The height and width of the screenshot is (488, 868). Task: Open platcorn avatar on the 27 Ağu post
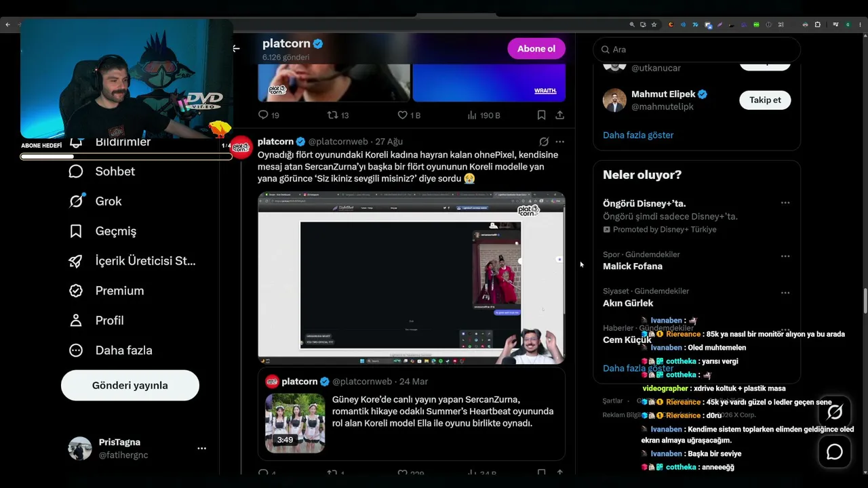pyautogui.click(x=241, y=147)
